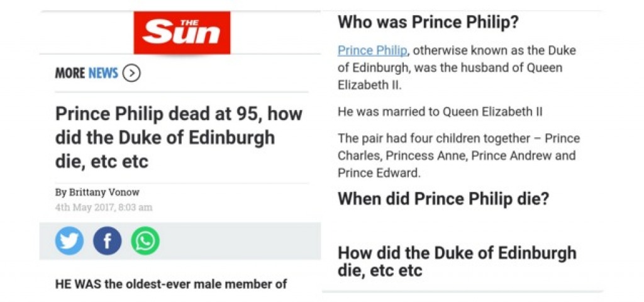
Task: Click the article date 4th May 2017
Action: pyautogui.click(x=104, y=208)
